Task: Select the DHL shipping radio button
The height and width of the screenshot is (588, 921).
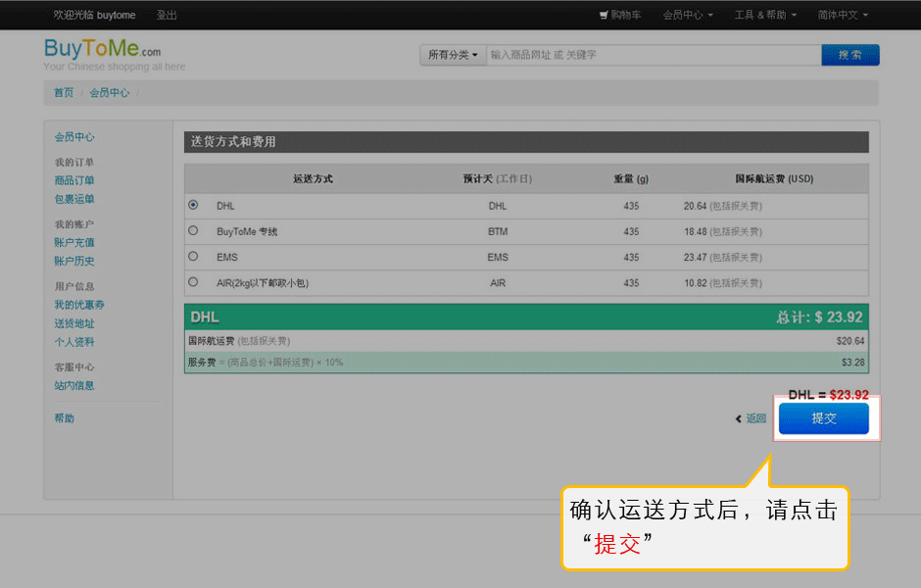Action: point(193,205)
